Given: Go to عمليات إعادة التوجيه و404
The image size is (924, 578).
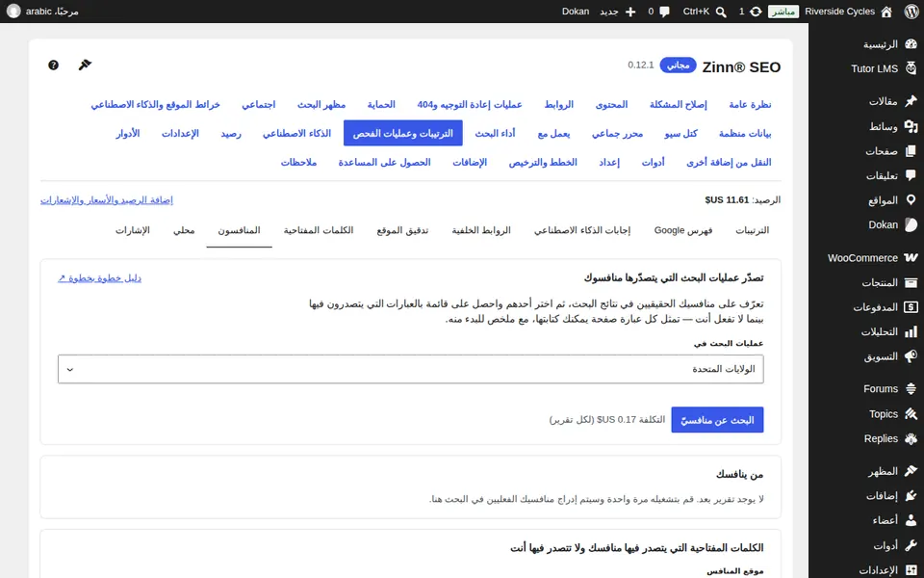Looking at the screenshot, I should click(470, 105).
